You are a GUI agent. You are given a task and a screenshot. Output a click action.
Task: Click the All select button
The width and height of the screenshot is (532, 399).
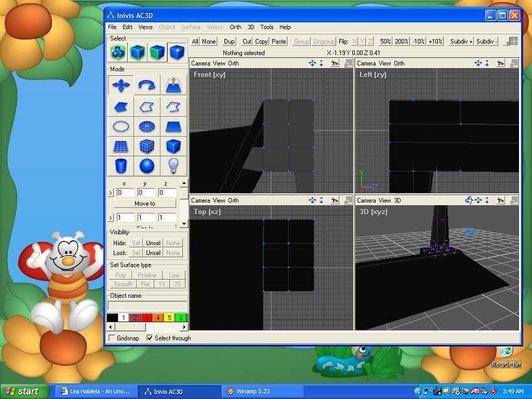[x=195, y=42]
